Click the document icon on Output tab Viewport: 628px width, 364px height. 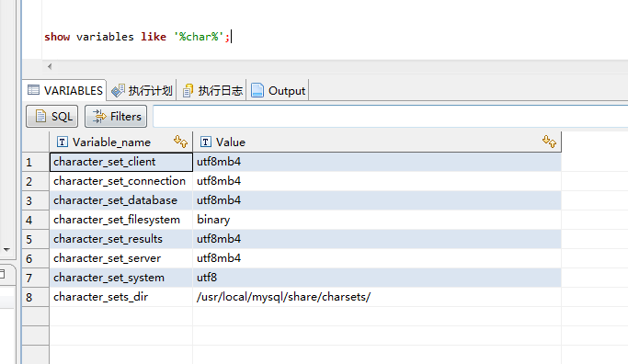[257, 90]
